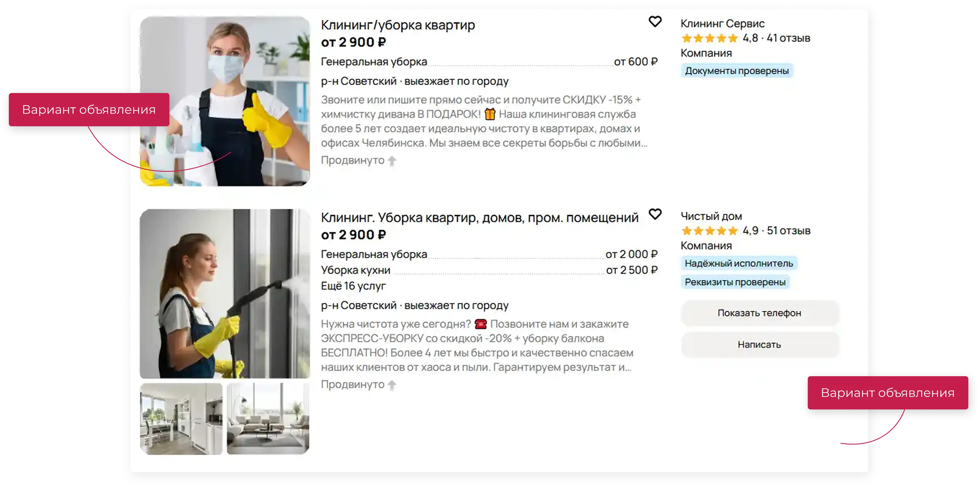The height and width of the screenshot is (488, 980).
Task: Click Продвинуто arrow icon on first listing
Action: (x=392, y=161)
